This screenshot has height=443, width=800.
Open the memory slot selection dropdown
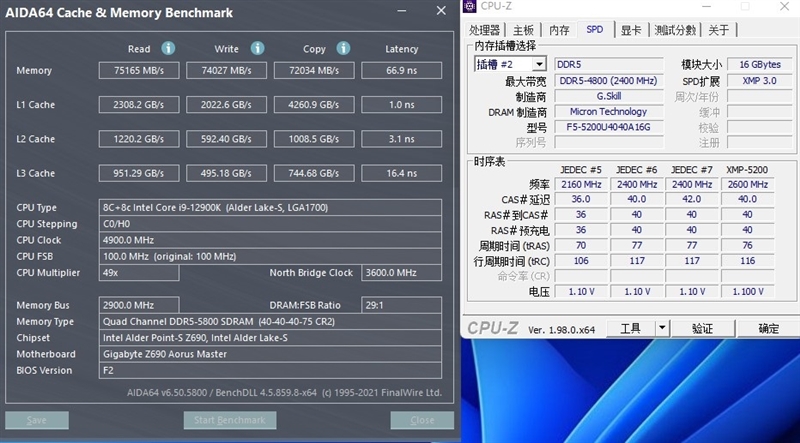(x=539, y=64)
